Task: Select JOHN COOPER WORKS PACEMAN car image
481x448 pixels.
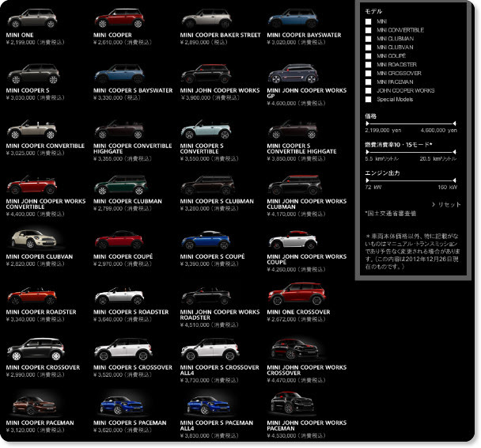Action: coord(291,403)
